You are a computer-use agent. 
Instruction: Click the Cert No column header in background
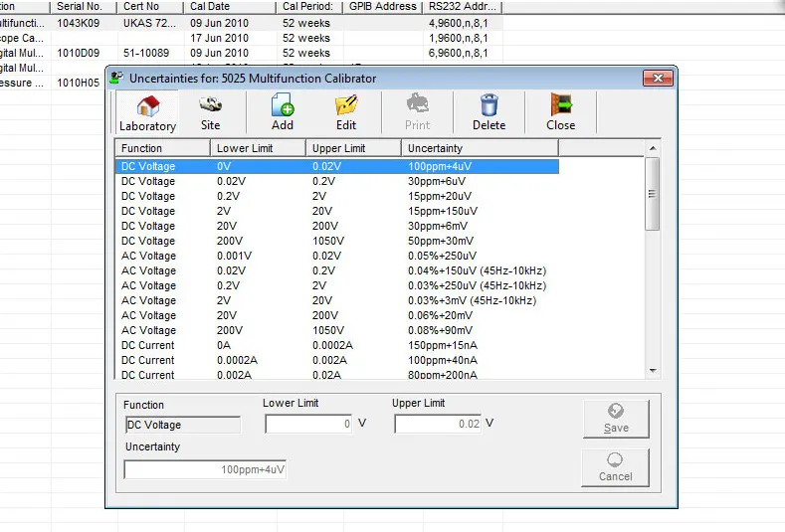click(150, 7)
